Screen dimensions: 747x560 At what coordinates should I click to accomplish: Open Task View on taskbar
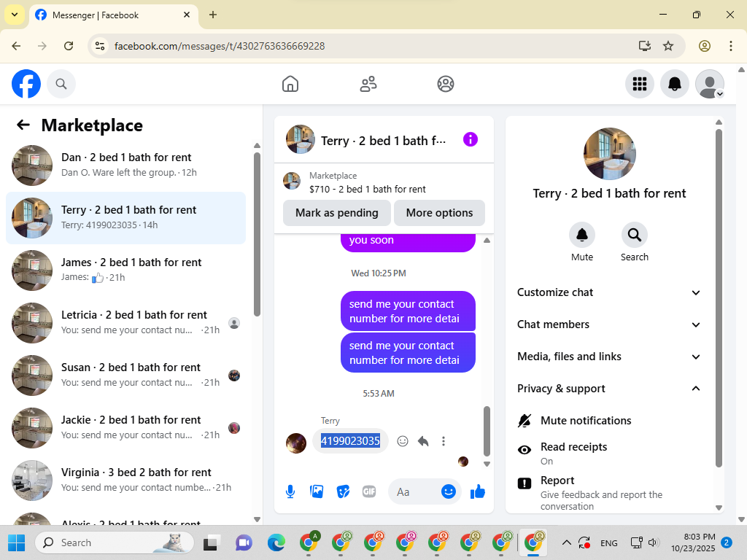[x=212, y=542]
